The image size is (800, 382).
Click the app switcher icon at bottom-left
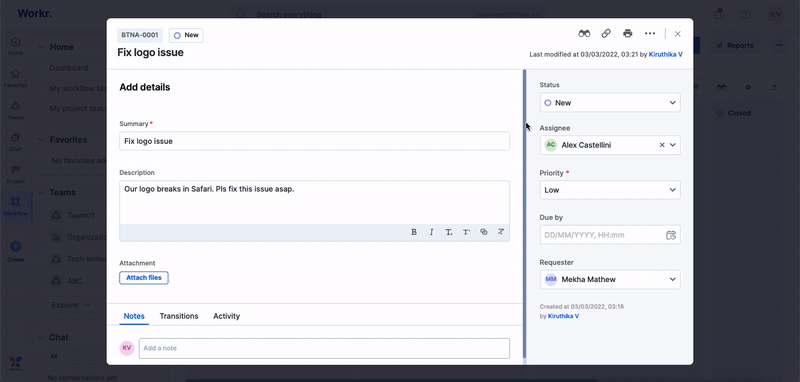[x=15, y=363]
